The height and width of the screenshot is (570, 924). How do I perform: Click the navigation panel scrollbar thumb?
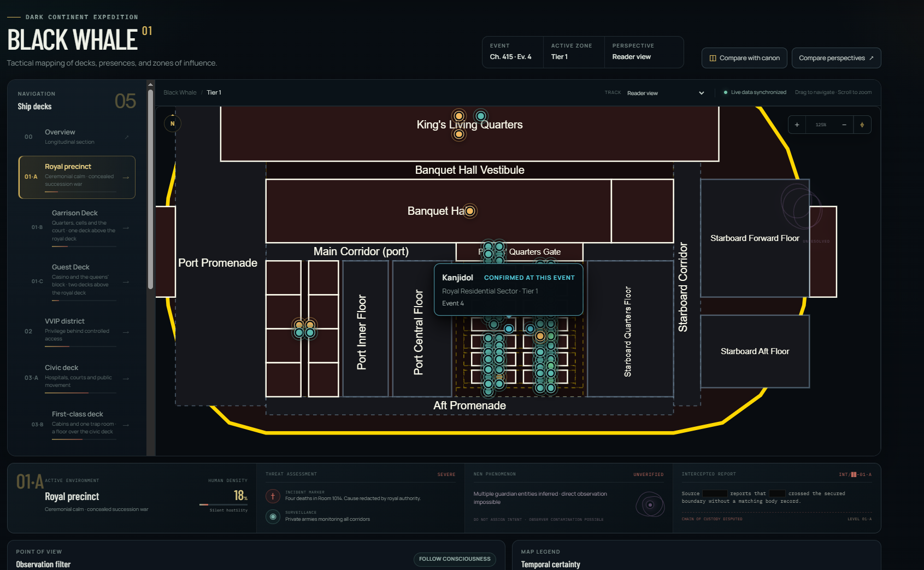150,189
